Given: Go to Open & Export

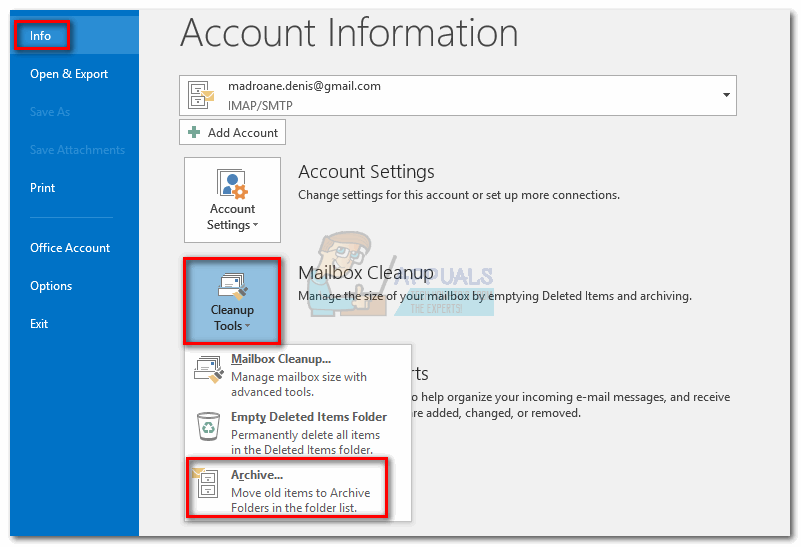Looking at the screenshot, I should 69,74.
